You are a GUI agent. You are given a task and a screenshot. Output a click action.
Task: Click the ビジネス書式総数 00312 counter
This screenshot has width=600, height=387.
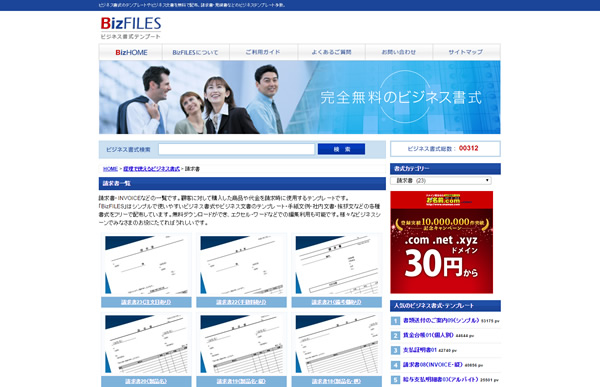pyautogui.click(x=445, y=149)
